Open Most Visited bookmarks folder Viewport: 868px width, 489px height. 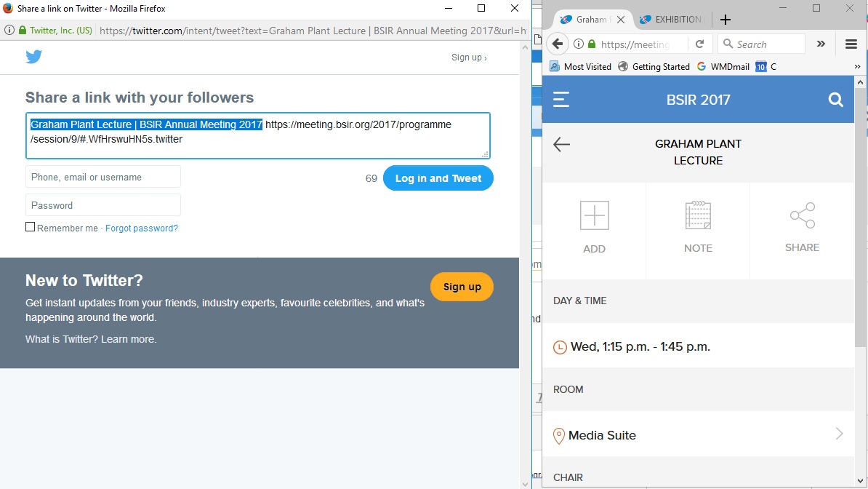coord(579,66)
